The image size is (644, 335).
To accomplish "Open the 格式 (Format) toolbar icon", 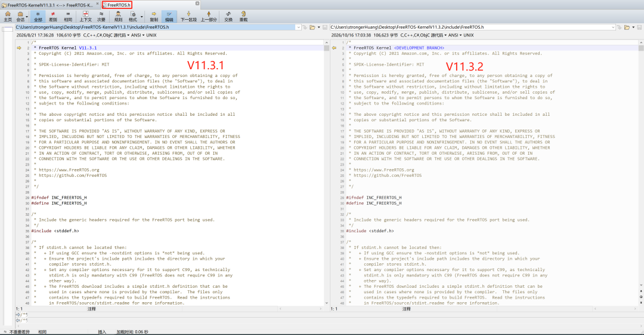I will point(132,17).
